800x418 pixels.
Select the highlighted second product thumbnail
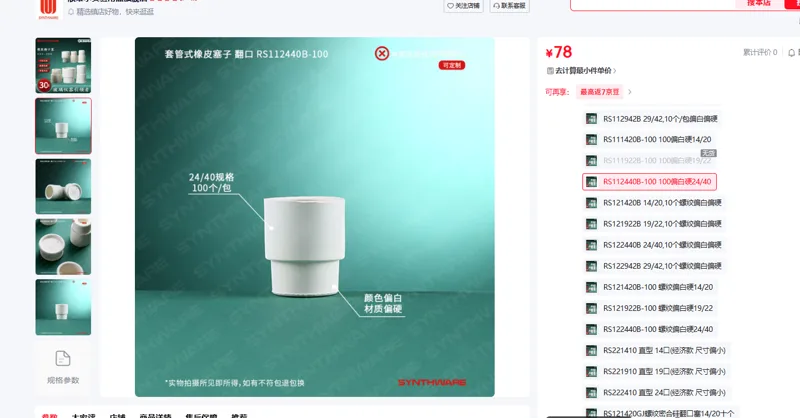(63, 126)
